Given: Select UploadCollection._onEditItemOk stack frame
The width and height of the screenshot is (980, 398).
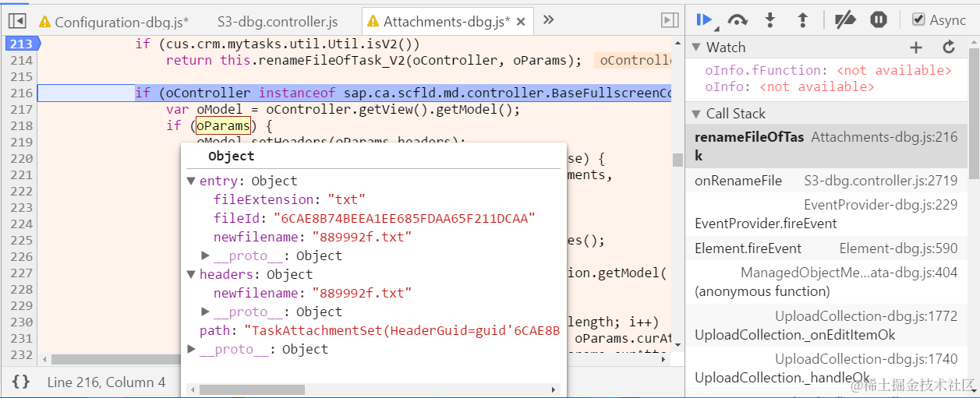Looking at the screenshot, I should (x=827, y=326).
